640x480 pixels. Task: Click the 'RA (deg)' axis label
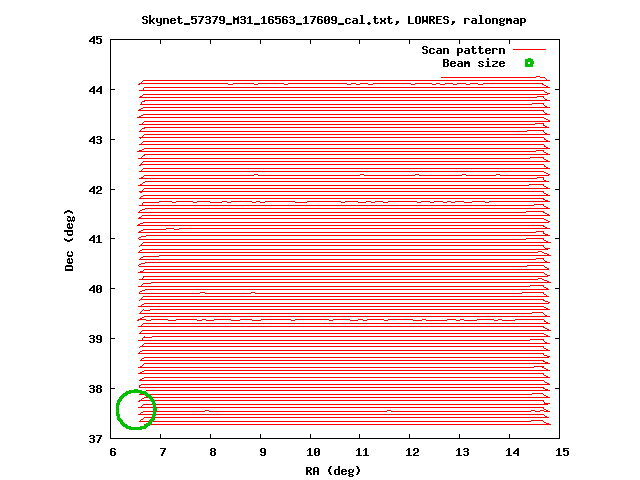click(x=333, y=471)
